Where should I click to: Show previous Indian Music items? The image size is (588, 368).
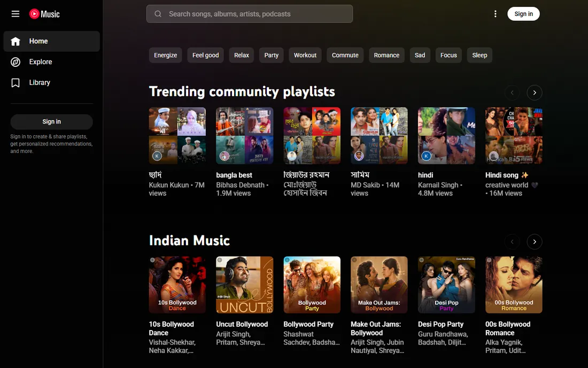pos(512,242)
